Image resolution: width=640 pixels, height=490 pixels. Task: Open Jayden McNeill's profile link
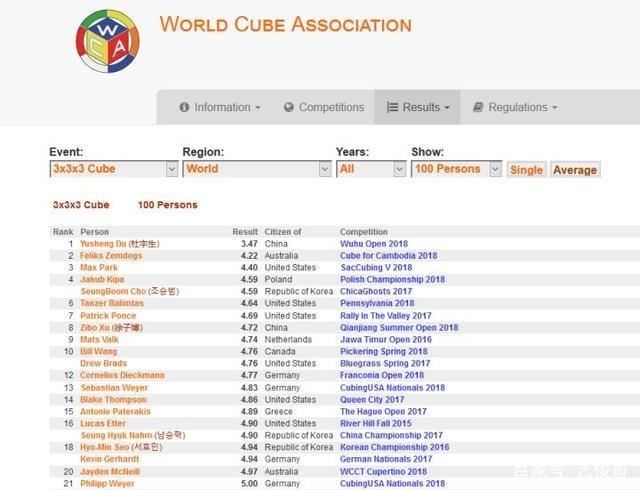(x=110, y=472)
